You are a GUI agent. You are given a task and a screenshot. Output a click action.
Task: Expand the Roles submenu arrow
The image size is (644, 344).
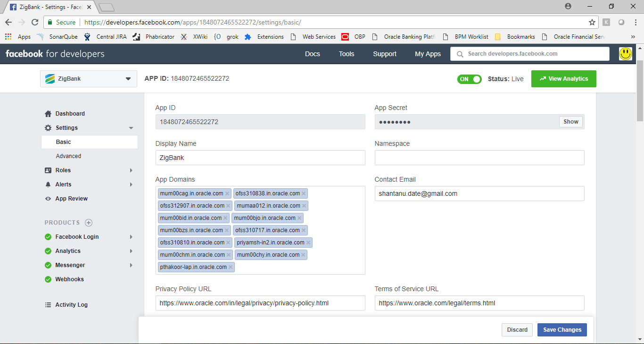[131, 170]
